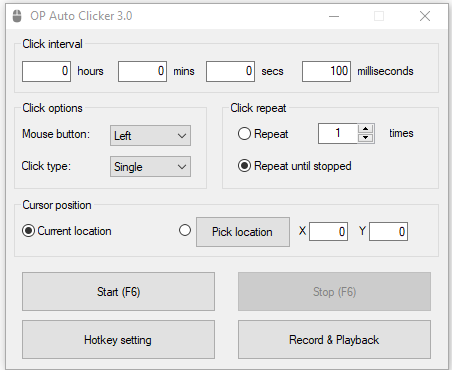Click the 'Click type:' label

click(x=46, y=166)
